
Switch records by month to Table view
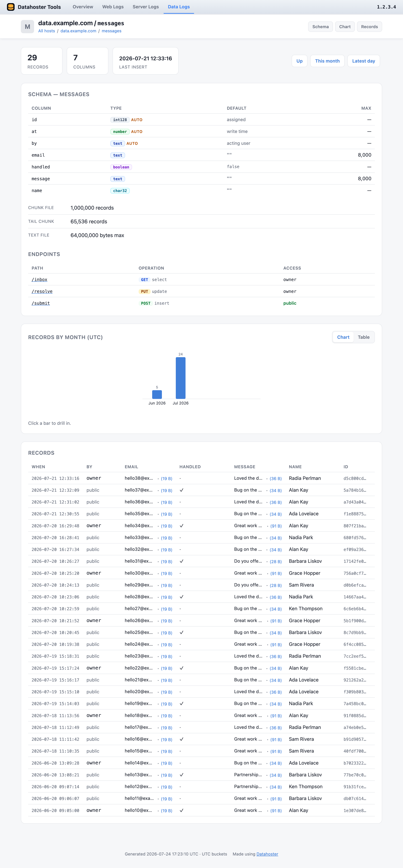[364, 337]
